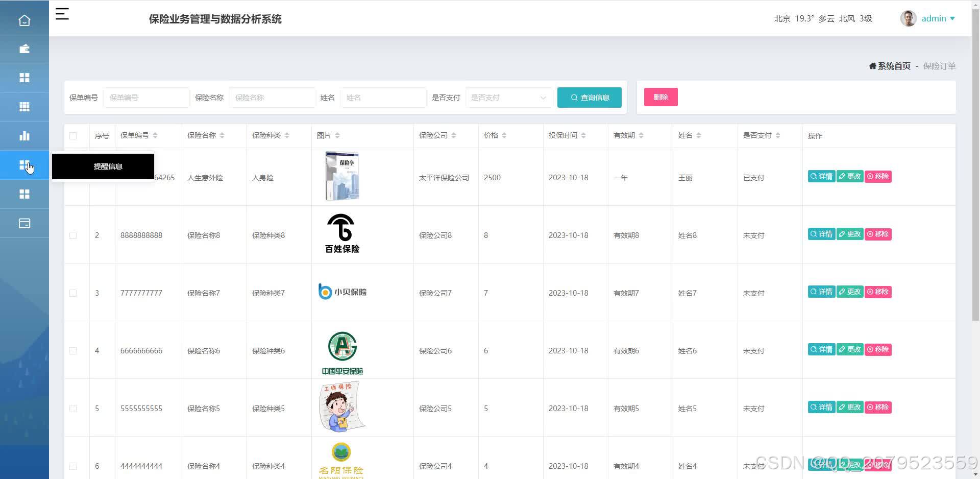Image resolution: width=980 pixels, height=479 pixels.
Task: Click the hamburger menu icon next to title
Action: click(x=62, y=14)
